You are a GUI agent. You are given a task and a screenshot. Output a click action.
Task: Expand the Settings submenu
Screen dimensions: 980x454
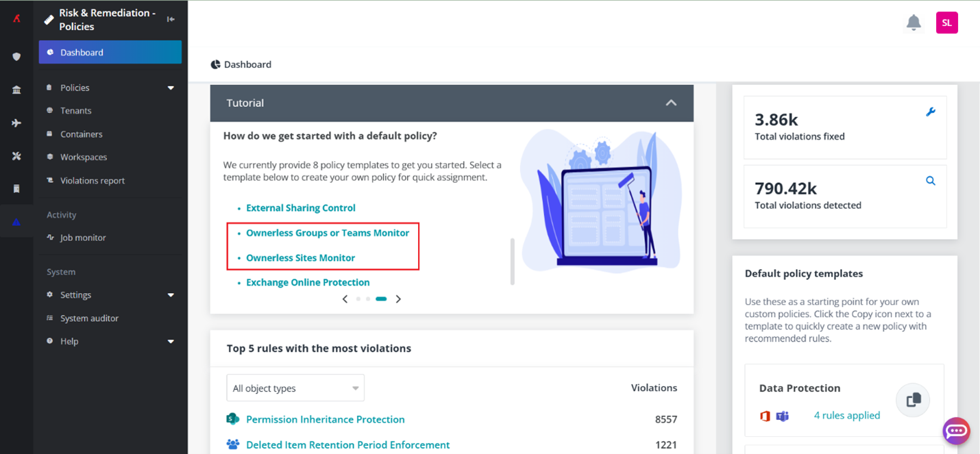pos(171,295)
